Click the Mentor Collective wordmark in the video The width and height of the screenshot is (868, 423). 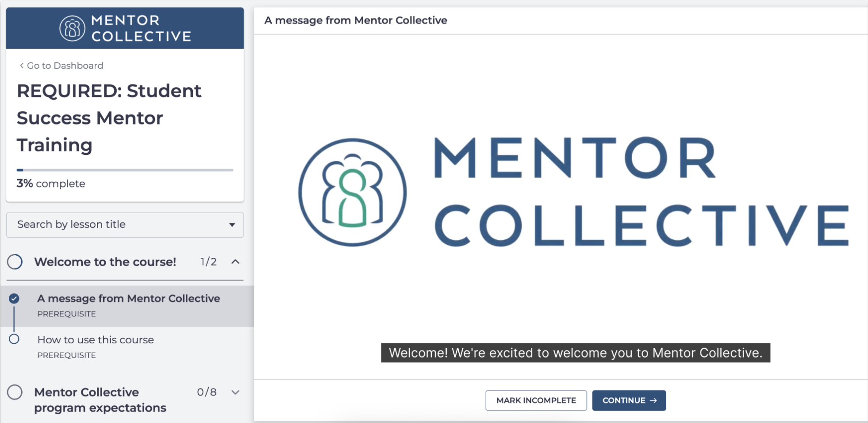point(641,191)
